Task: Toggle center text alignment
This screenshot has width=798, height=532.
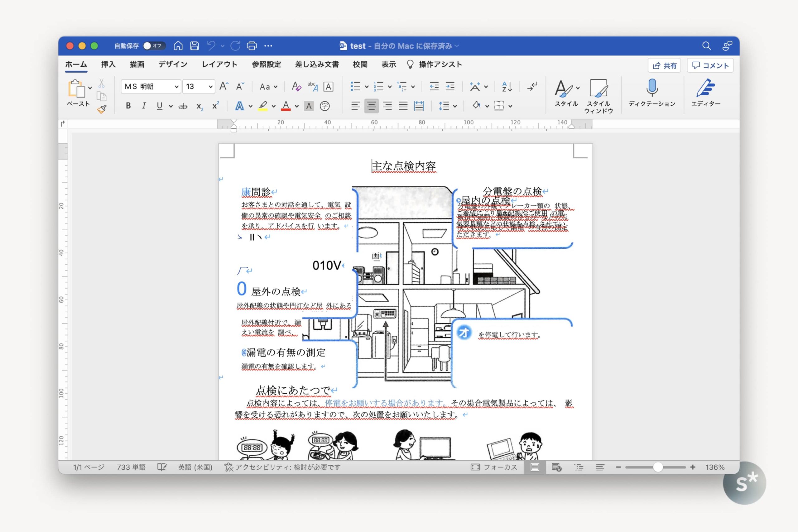Action: (x=371, y=106)
